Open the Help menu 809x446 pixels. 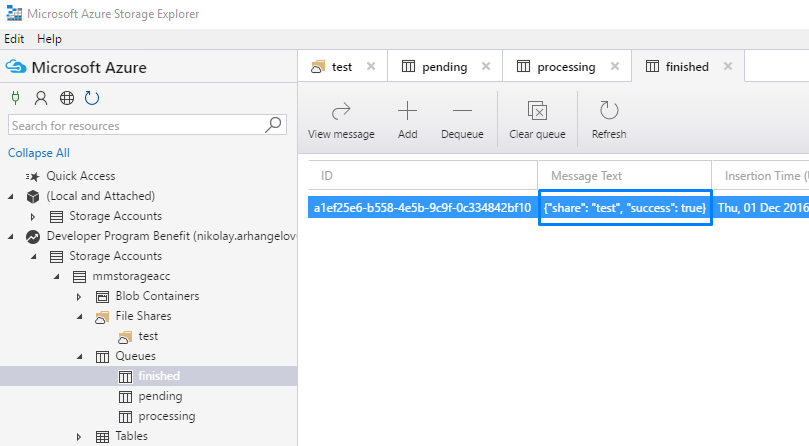coord(49,39)
